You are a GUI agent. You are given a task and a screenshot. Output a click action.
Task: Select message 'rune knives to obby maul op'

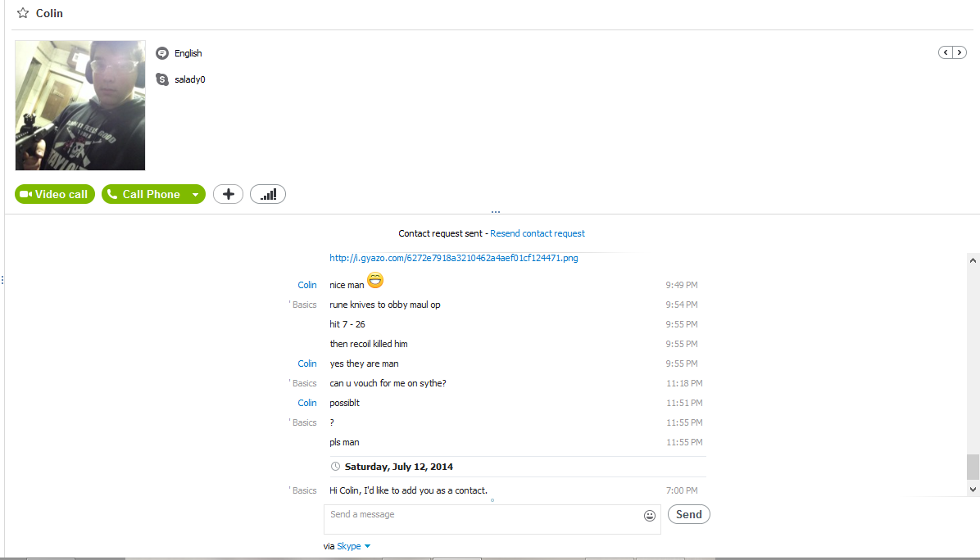click(385, 305)
